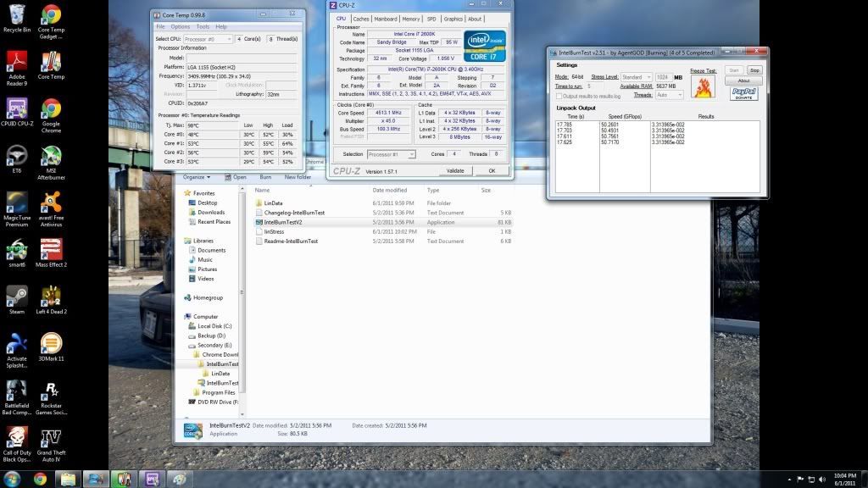Screen dimensions: 868x488
Task: Click Burn in the Explorer toolbar
Action: (265, 177)
